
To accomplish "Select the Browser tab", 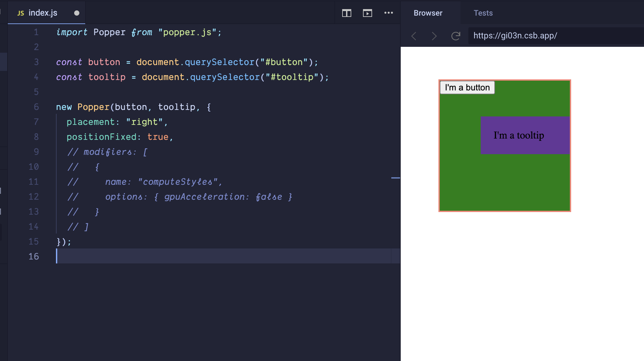I will pyautogui.click(x=428, y=13).
